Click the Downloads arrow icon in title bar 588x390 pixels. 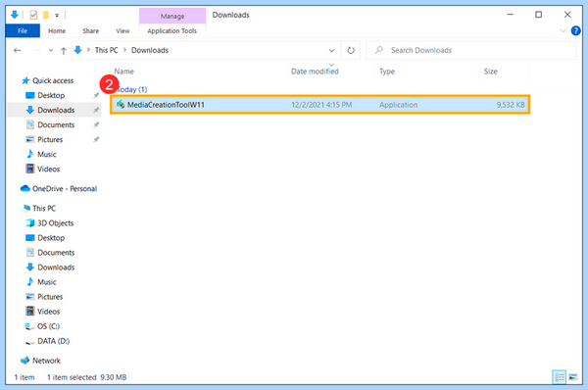pos(15,15)
